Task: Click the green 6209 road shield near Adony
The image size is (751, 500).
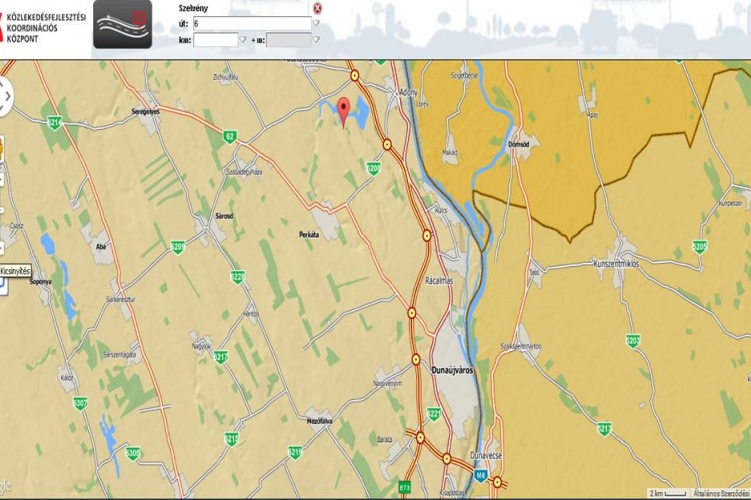Action: [373, 168]
